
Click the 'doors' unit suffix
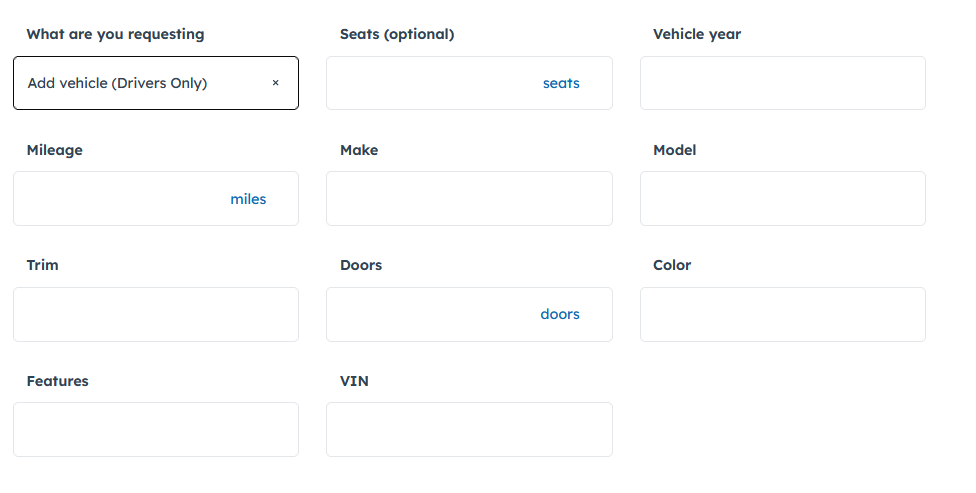pos(560,314)
